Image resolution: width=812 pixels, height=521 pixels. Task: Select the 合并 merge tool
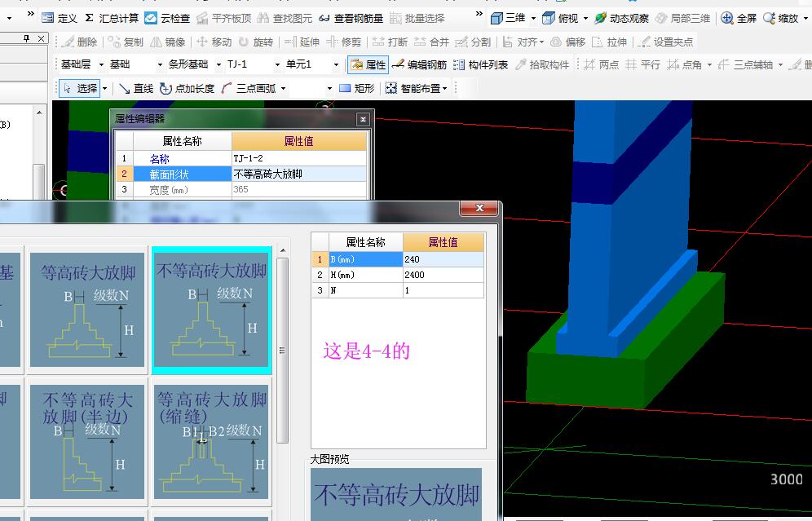pyautogui.click(x=432, y=42)
